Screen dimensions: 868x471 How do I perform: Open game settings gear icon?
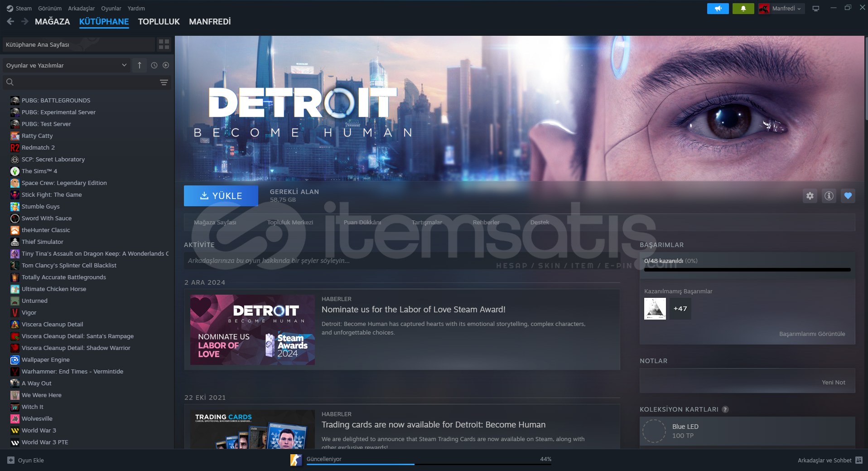click(810, 196)
